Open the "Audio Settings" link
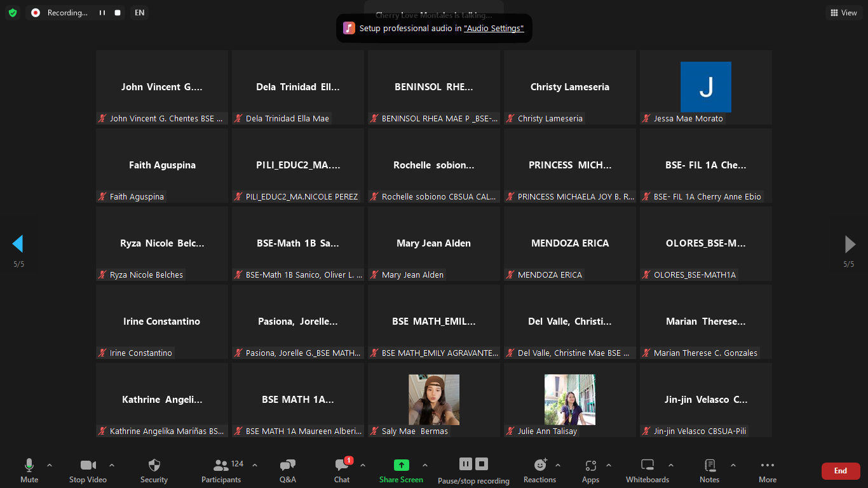Viewport: 868px width, 488px height. (494, 29)
